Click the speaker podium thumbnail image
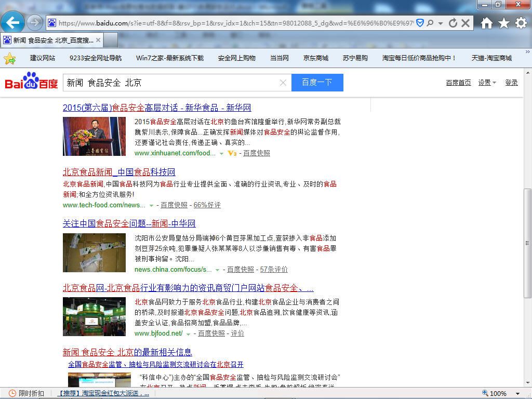The width and height of the screenshot is (532, 399). 95,137
